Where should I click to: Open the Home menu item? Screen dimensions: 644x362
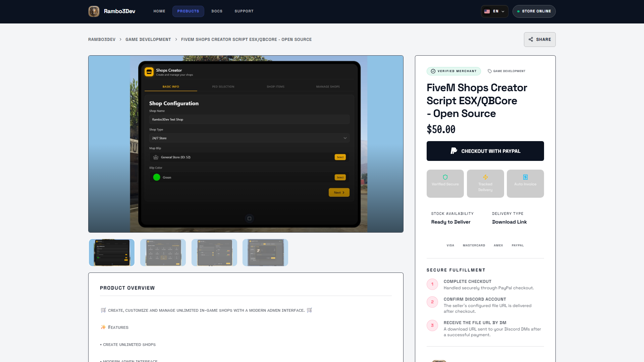pyautogui.click(x=159, y=11)
